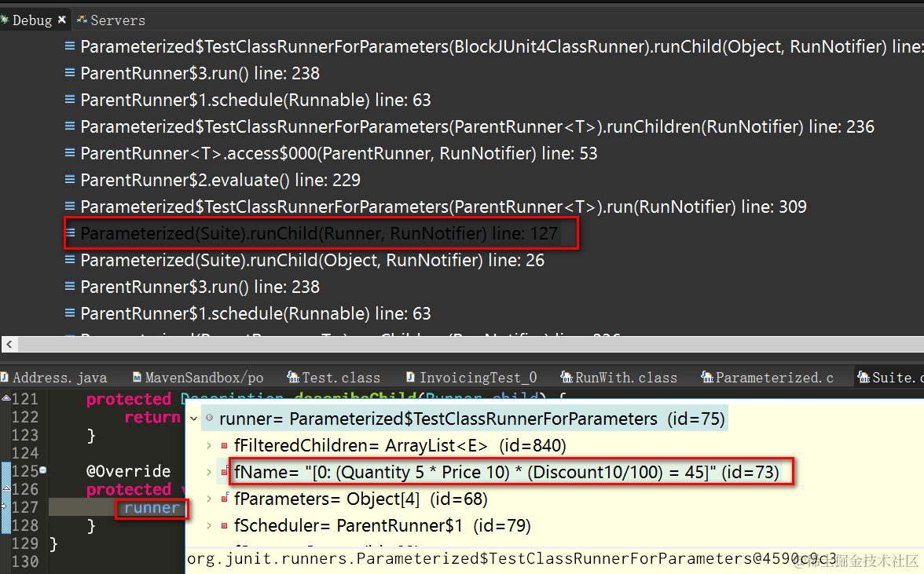Viewport: 924px width, 574px height.
Task: Click Java file icon on InvoicingTest_0 tab
Action: pyautogui.click(x=410, y=377)
